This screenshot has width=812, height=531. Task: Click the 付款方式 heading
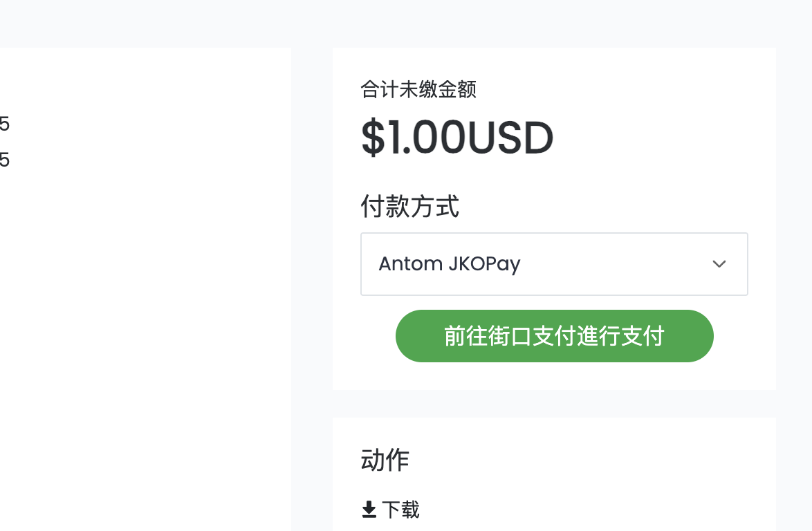pos(409,206)
